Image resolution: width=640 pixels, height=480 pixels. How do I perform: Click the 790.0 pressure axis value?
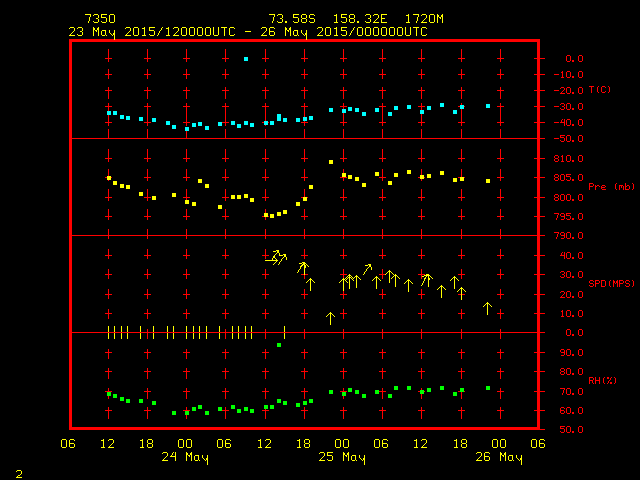click(569, 236)
